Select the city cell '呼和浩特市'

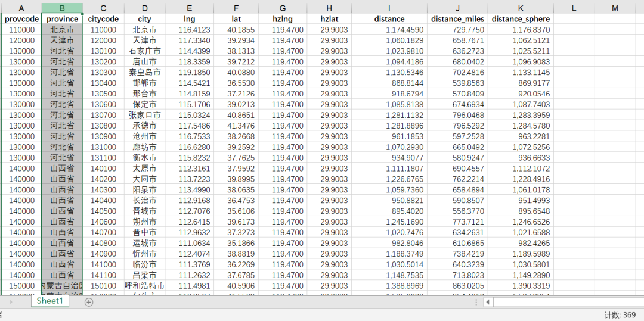pyautogui.click(x=144, y=285)
